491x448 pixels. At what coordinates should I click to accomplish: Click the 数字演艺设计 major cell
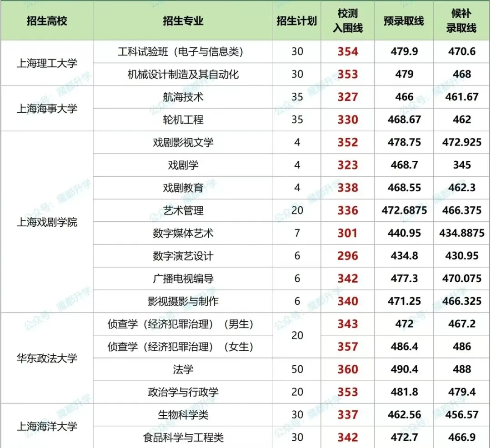pyautogui.click(x=183, y=256)
